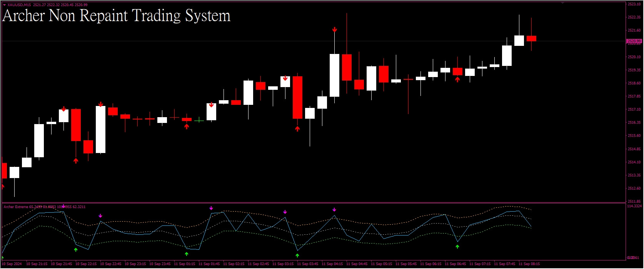Click the 10 Sep 21:15 time label
The width and height of the screenshot is (644, 269).
37,264
